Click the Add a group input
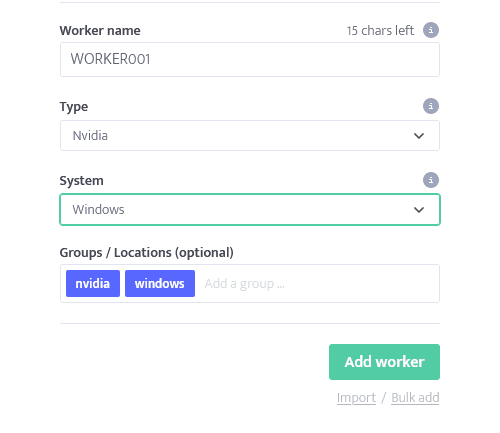The image size is (500, 433). (x=318, y=284)
